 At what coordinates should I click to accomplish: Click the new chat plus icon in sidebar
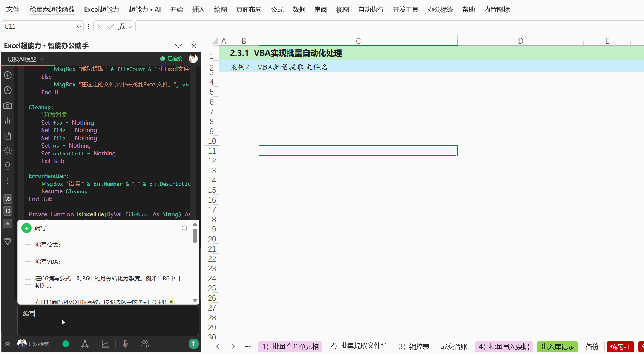[8, 75]
